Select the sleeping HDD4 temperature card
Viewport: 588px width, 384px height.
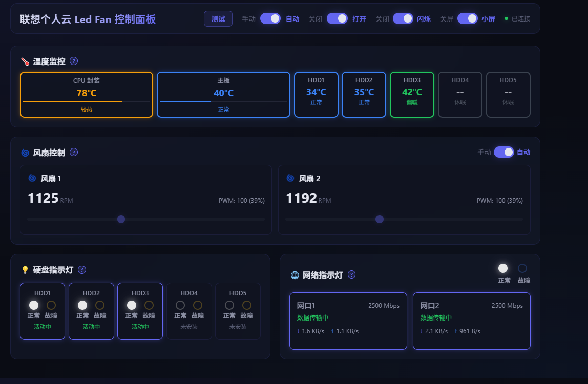(x=460, y=95)
